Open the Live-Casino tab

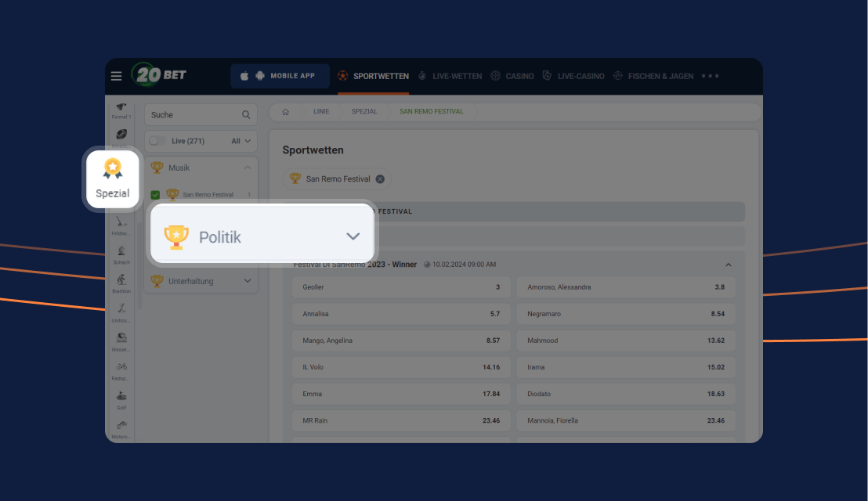tap(573, 76)
